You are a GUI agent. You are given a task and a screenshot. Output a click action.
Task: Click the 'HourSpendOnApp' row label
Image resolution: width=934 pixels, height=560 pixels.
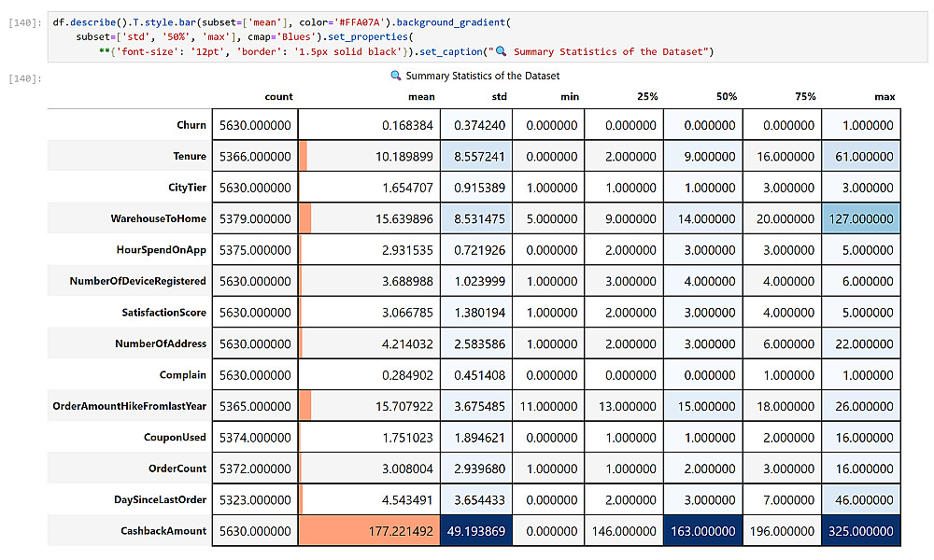162,249
